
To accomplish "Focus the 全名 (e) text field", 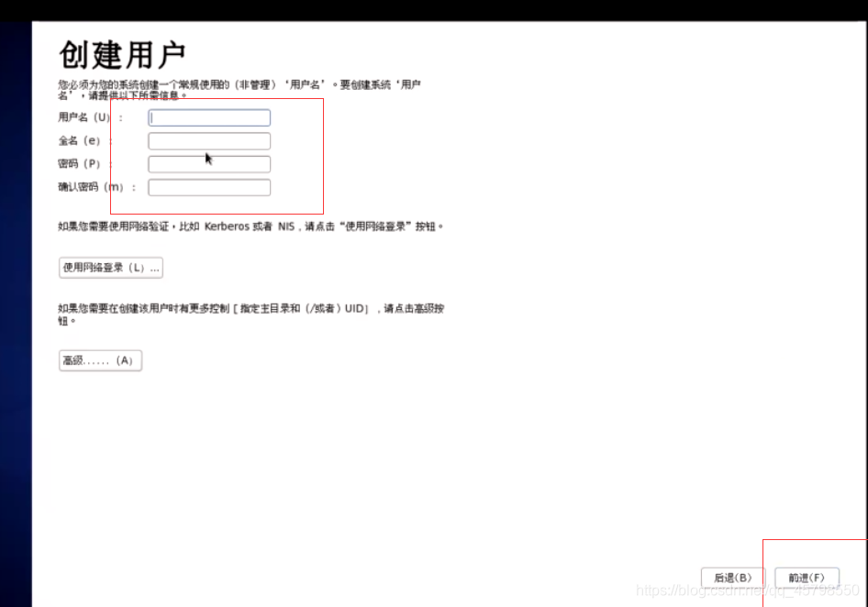I will point(209,140).
